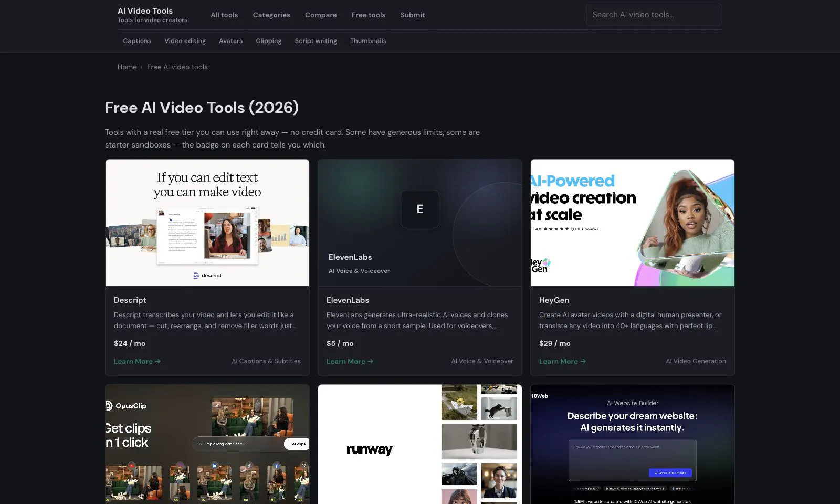The image size is (840, 504).
Task: Open the AI Captions & Subtitles tag
Action: click(x=266, y=361)
